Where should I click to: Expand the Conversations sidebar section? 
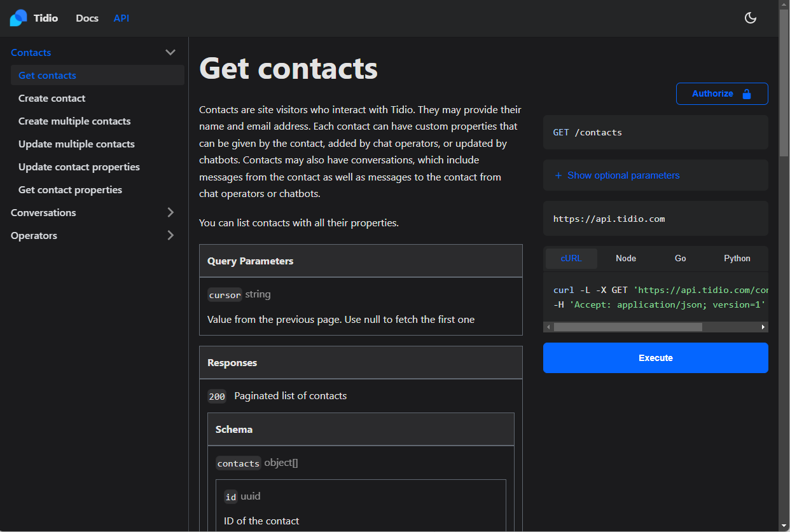170,212
